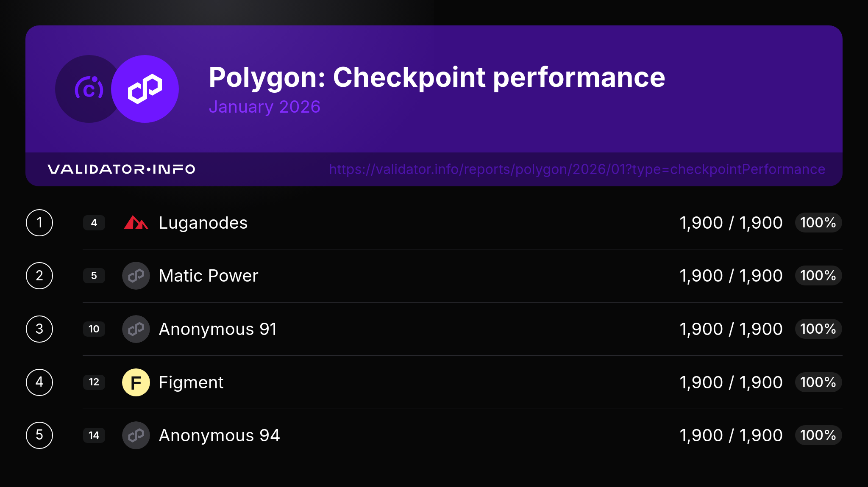868x487 pixels.
Task: Click the validator ID badge 10
Action: [x=94, y=329]
